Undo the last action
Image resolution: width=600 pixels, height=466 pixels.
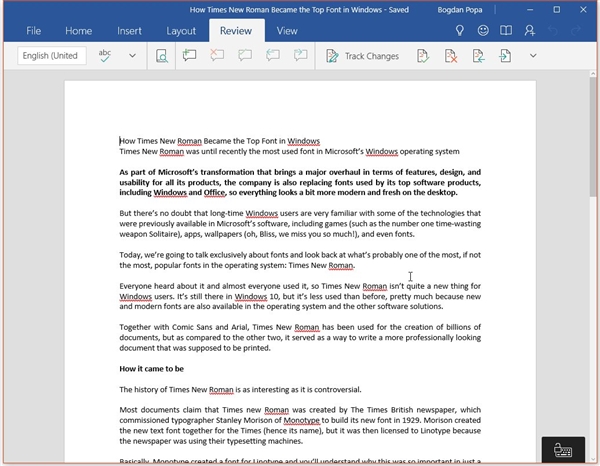click(x=553, y=31)
